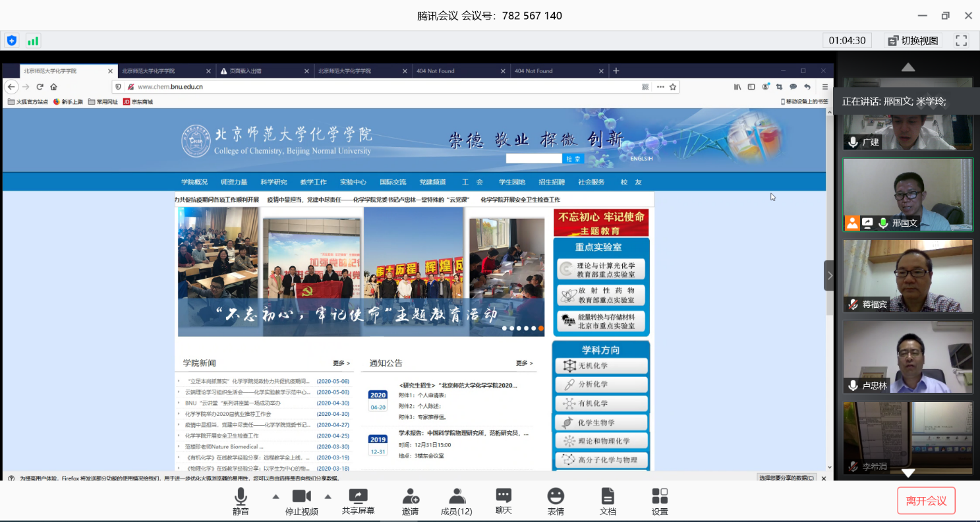The width and height of the screenshot is (980, 522).
Task: Open the members (12) list
Action: click(x=456, y=496)
